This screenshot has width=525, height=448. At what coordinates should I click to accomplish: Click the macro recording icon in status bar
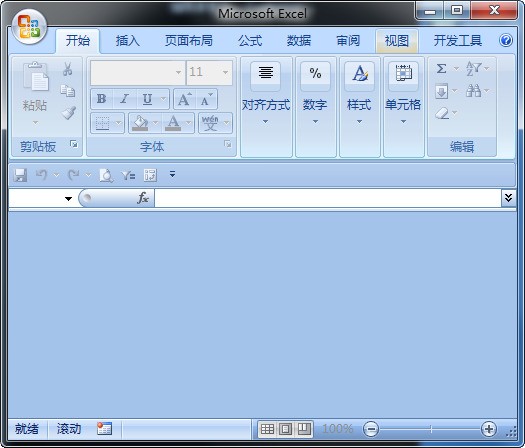(x=104, y=429)
